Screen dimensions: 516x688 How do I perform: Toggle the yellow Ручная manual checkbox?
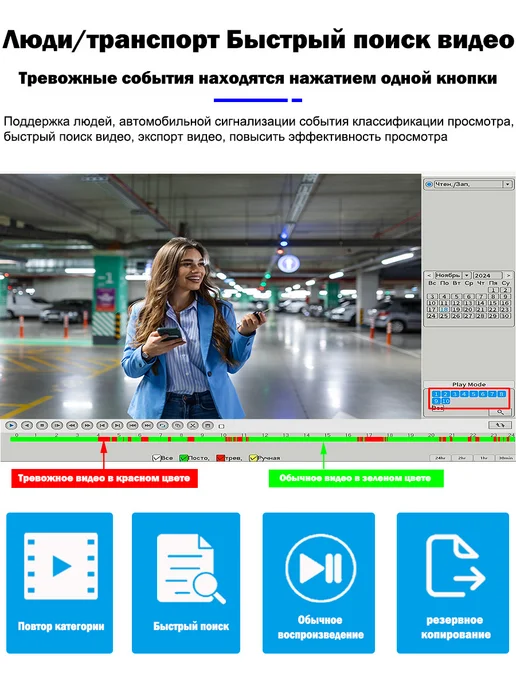click(x=253, y=458)
